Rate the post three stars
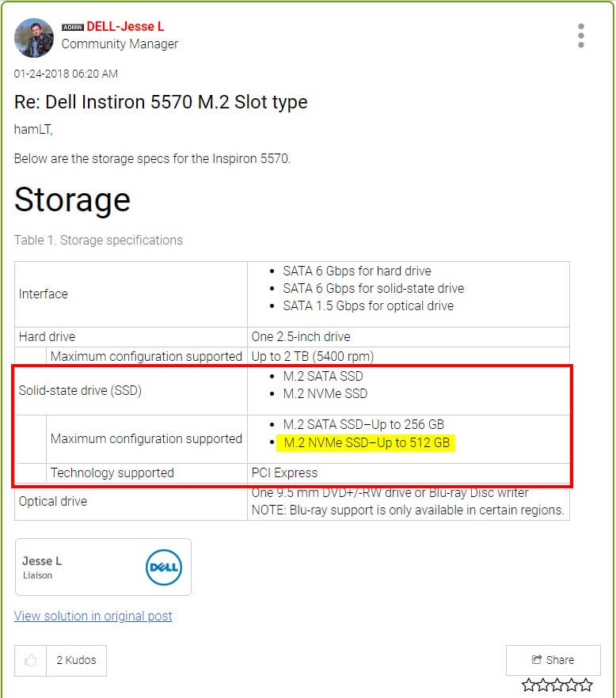The width and height of the screenshot is (616, 698). 557,685
